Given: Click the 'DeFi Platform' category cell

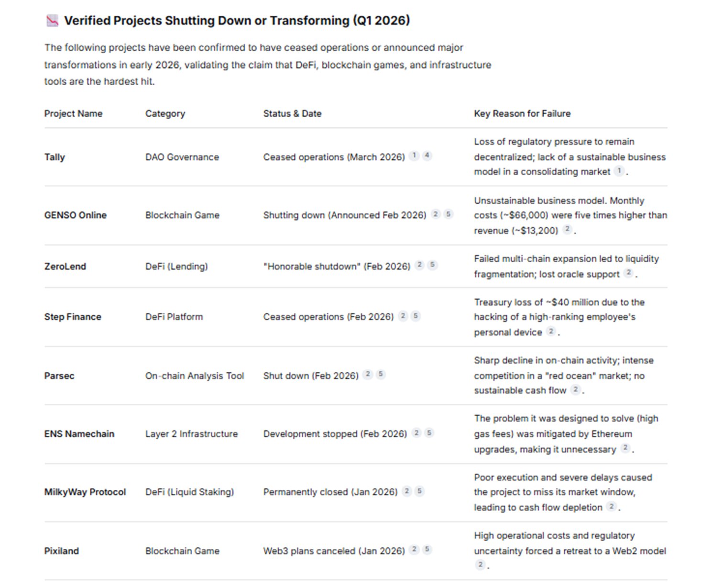Looking at the screenshot, I should click(174, 317).
